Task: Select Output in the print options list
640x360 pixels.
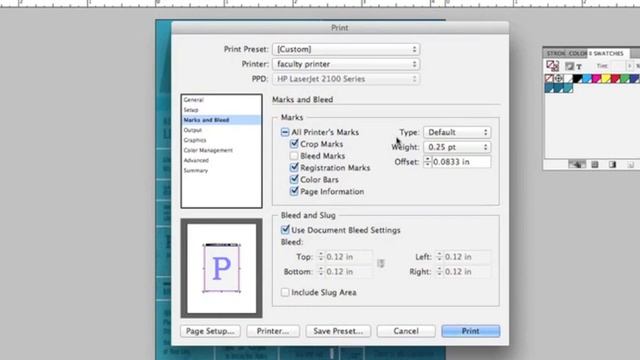Action: click(x=221, y=130)
